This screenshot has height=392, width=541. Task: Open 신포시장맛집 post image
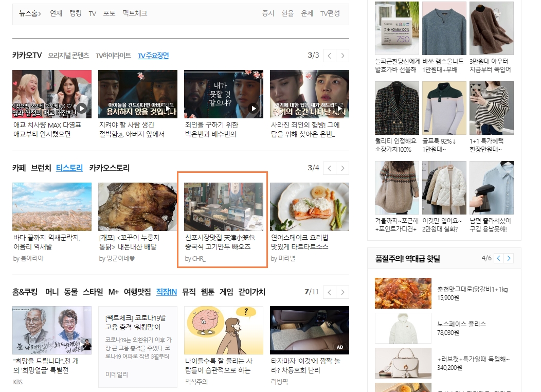tap(224, 207)
